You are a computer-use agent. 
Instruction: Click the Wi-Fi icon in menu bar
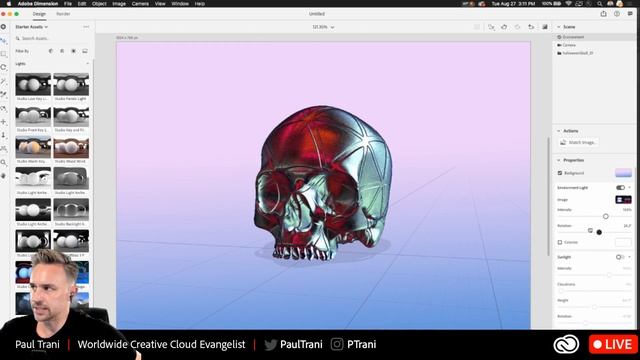click(569, 4)
